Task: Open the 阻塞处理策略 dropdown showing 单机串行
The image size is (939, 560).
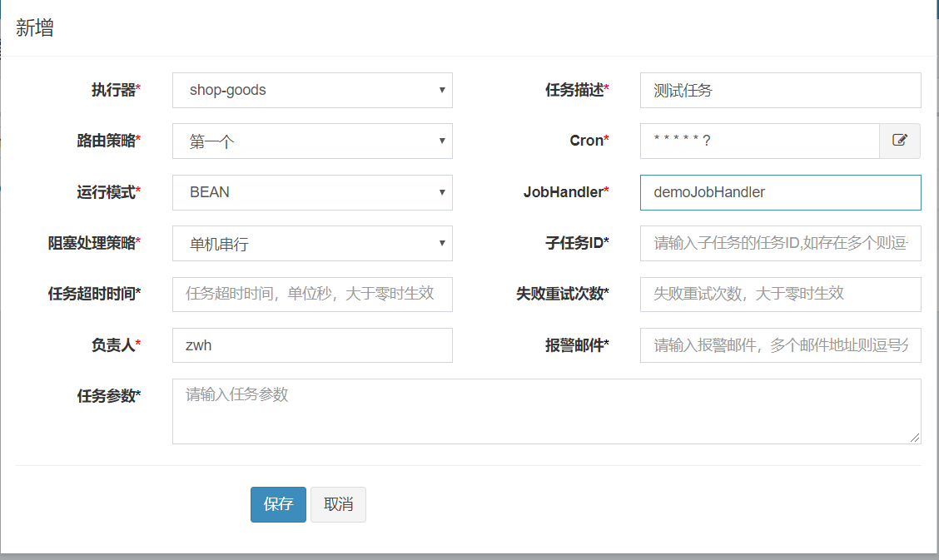Action: point(313,244)
